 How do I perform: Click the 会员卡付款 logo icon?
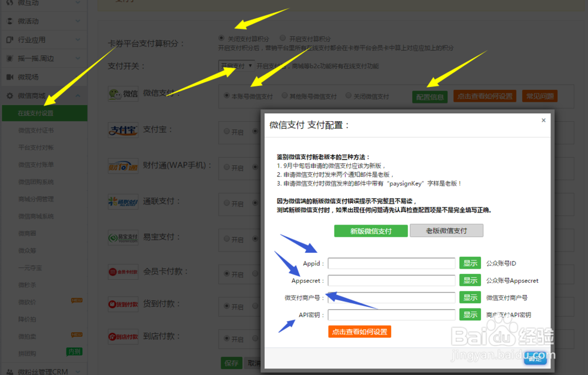pyautogui.click(x=123, y=272)
